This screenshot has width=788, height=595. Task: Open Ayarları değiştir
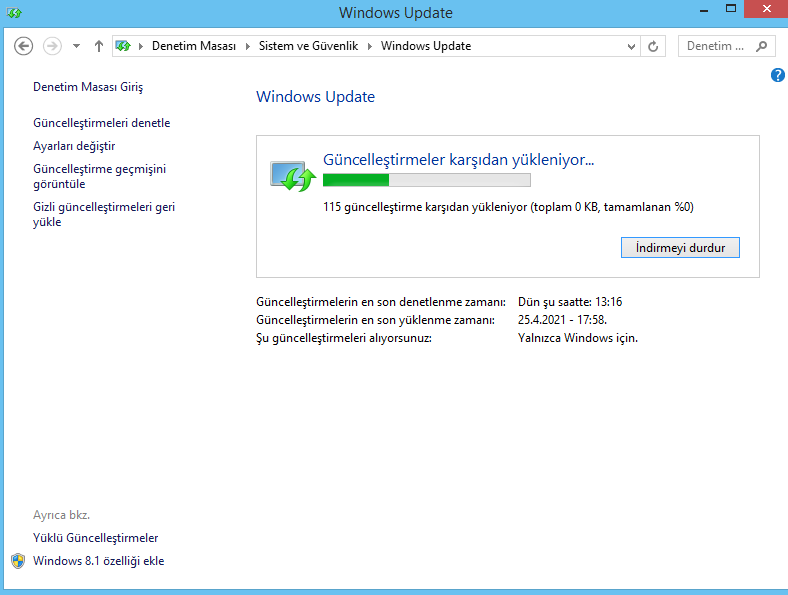coord(74,146)
